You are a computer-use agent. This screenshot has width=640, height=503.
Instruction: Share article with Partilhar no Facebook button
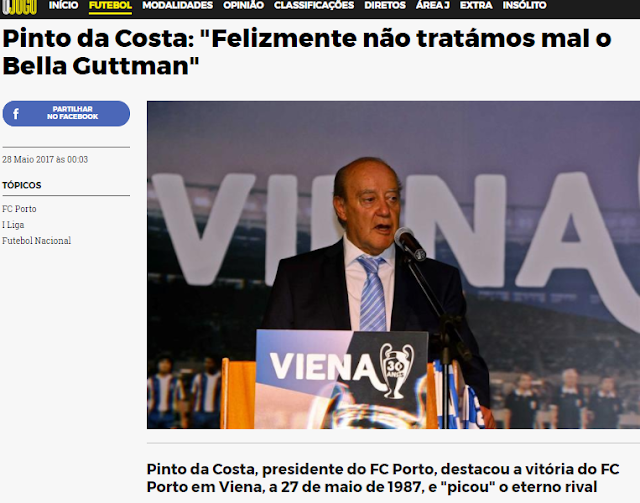click(66, 114)
